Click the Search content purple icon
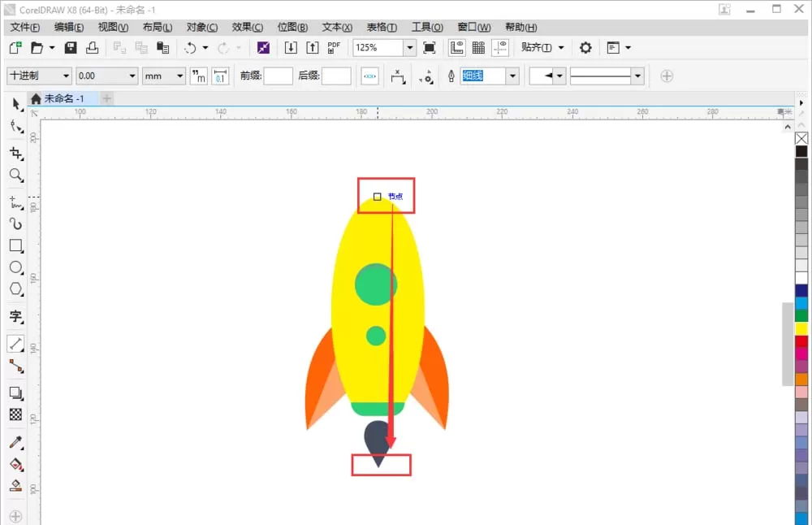Image resolution: width=812 pixels, height=525 pixels. point(263,48)
